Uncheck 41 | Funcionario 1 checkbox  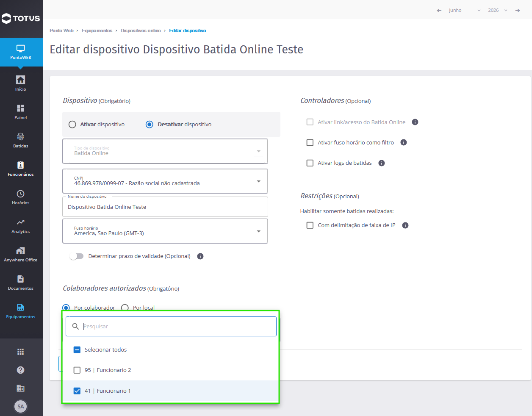(77, 391)
